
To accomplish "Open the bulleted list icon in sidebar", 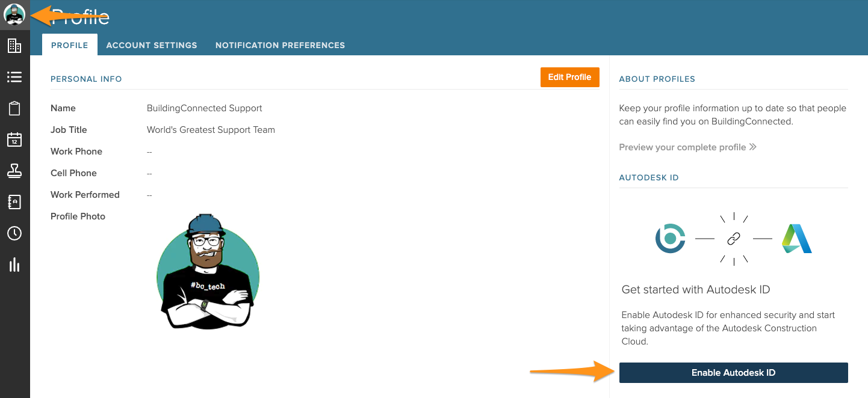I will pyautogui.click(x=14, y=77).
